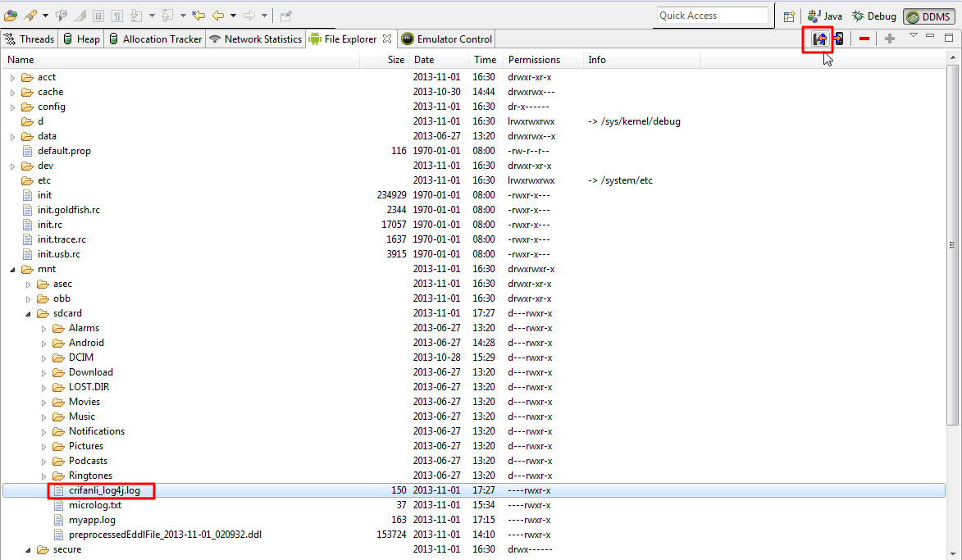Screen dimensions: 962x560
Task: Click the pencil-like icon beside Mark Occurrences
Action: (80, 16)
